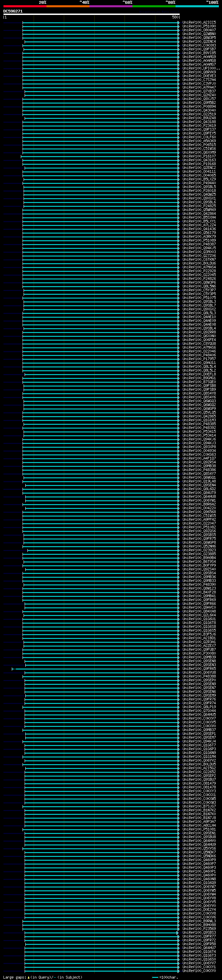
Task: Select hit label UniRef100_A5A369
Action: [199, 141]
